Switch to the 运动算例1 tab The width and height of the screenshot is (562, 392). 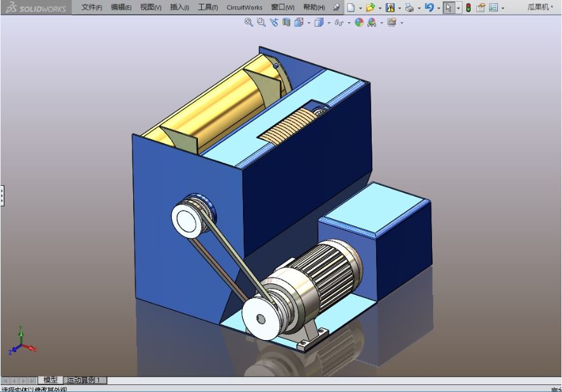point(85,380)
